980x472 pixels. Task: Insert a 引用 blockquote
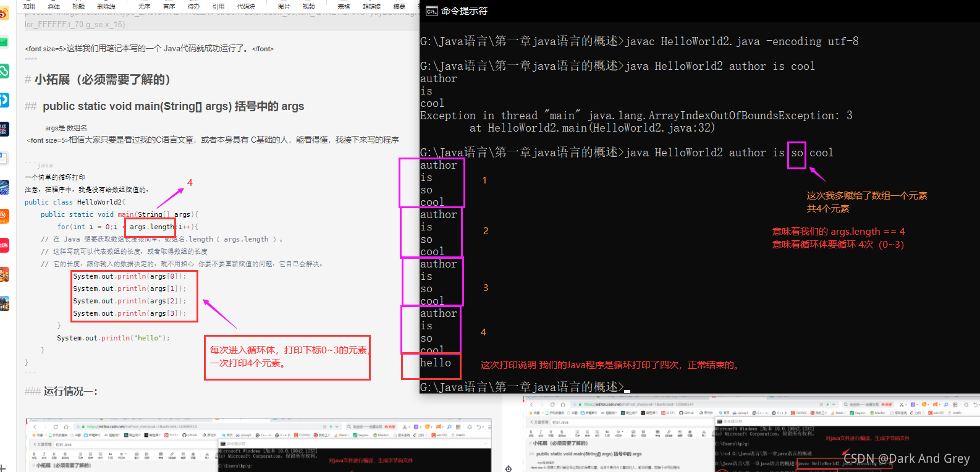click(219, 6)
